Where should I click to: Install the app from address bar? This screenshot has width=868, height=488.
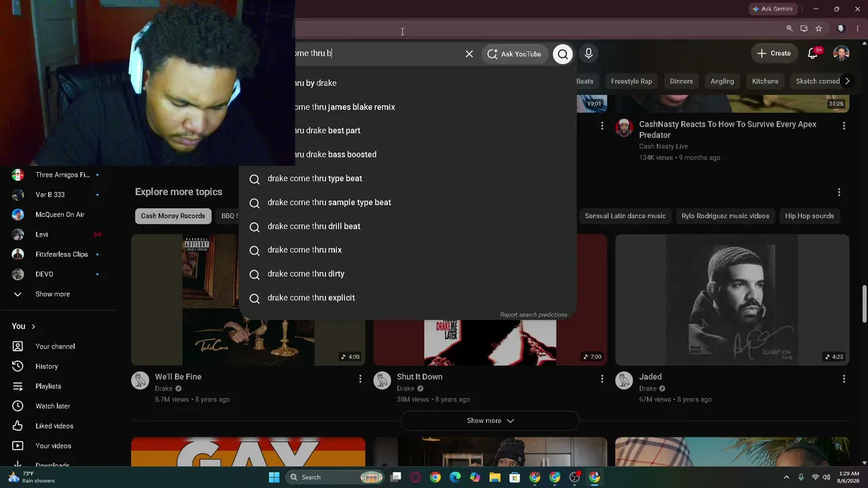(x=804, y=28)
